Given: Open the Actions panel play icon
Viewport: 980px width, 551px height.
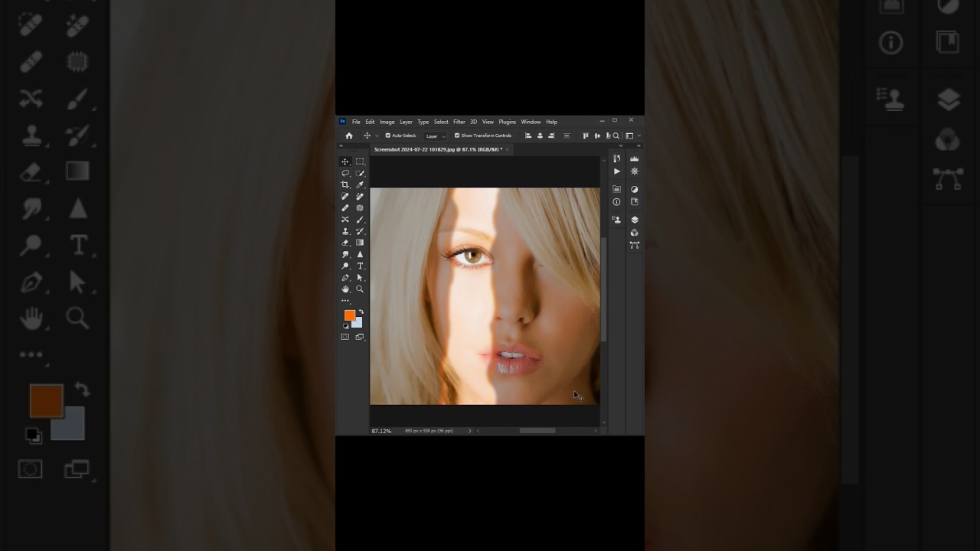Looking at the screenshot, I should 617,171.
